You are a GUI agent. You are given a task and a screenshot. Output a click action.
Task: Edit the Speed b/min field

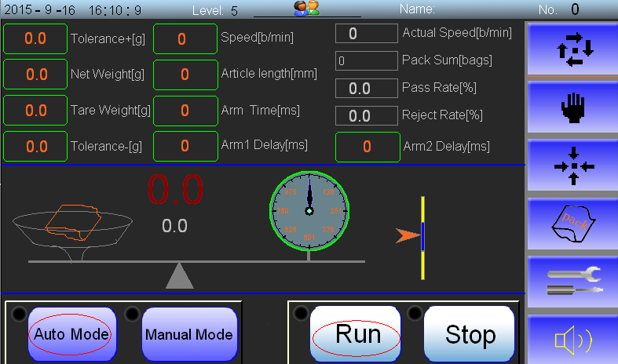click(x=185, y=38)
